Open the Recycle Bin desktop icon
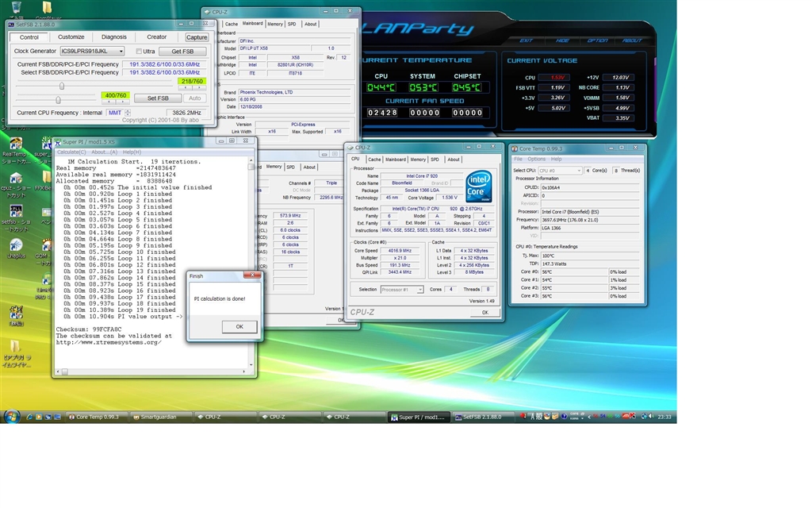This screenshot has height=508, width=812. (x=17, y=9)
